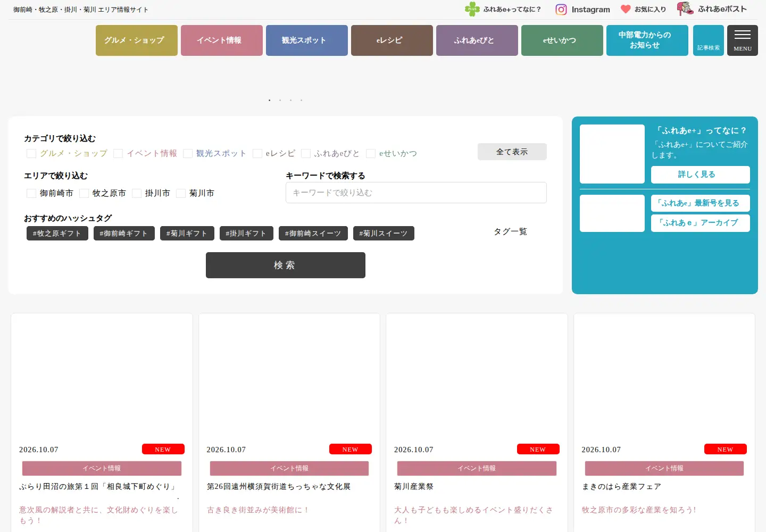Open ふれあe+ってなに？ header link
Image resolution: width=766 pixels, height=532 pixels.
click(512, 10)
